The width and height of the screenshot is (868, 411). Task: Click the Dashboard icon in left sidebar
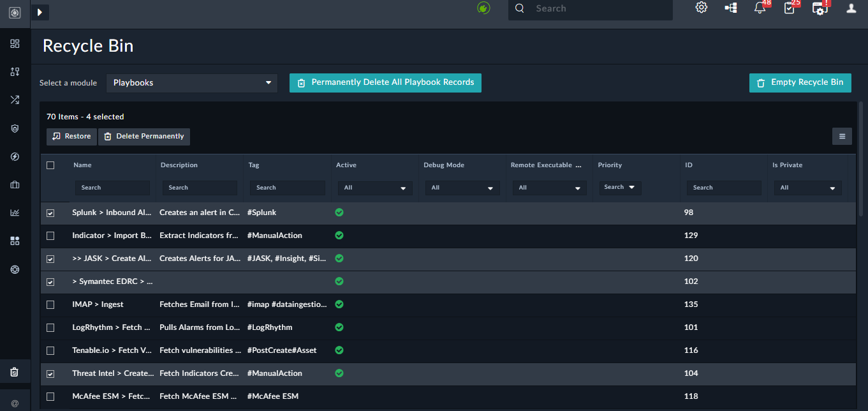(15, 44)
